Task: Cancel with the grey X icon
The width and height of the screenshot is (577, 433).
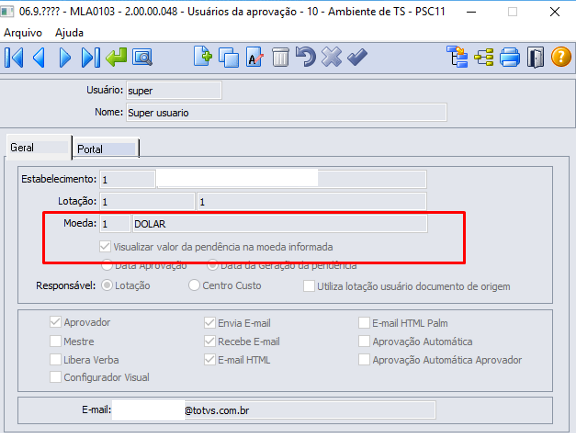Action: pyautogui.click(x=332, y=57)
